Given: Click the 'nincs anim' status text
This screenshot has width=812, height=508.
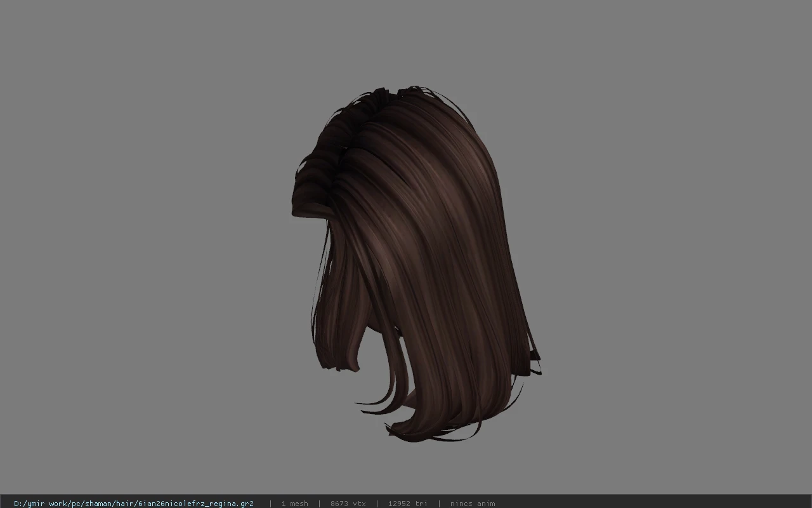Looking at the screenshot, I should [473, 504].
